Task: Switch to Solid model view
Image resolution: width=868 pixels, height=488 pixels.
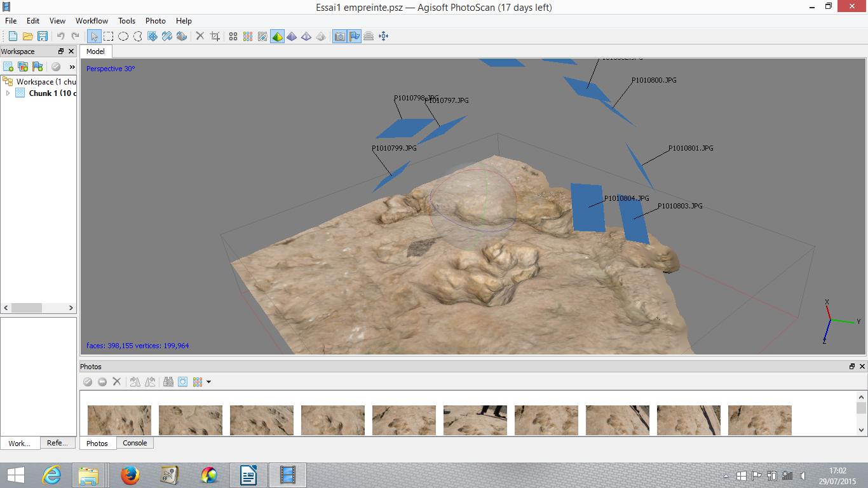Action: (292, 36)
